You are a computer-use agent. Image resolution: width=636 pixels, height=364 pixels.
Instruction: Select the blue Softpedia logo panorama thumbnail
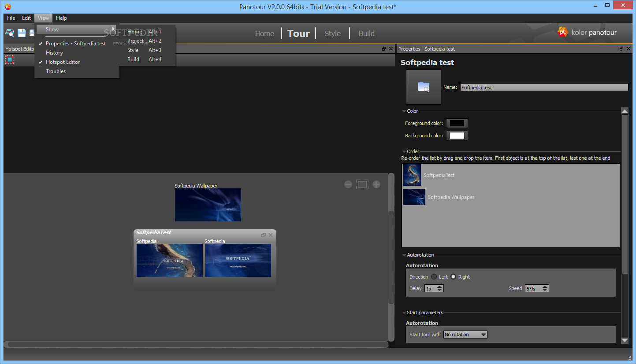[x=238, y=261]
